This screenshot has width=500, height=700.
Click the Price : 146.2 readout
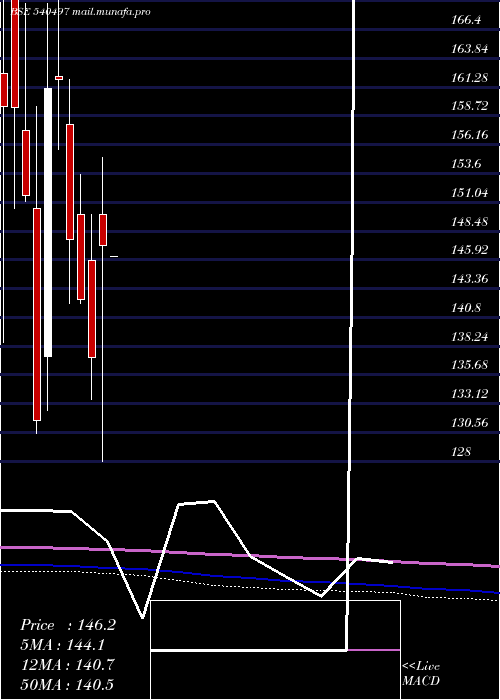[x=68, y=625]
